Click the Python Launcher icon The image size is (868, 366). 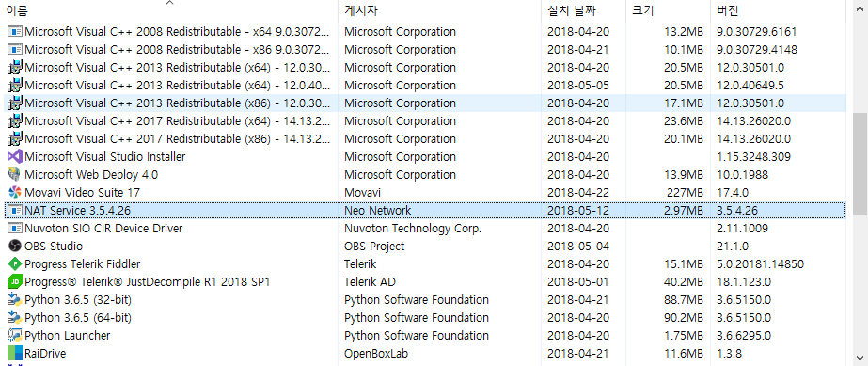(x=15, y=335)
